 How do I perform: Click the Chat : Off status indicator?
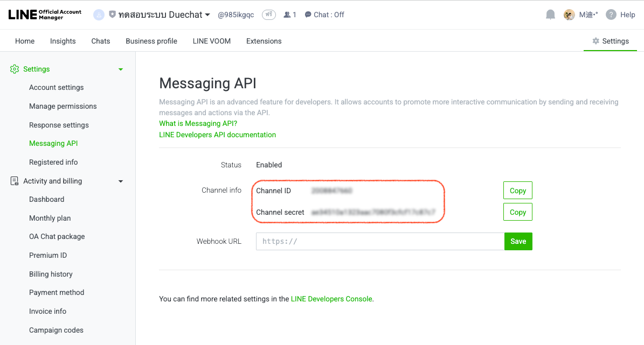click(x=324, y=15)
